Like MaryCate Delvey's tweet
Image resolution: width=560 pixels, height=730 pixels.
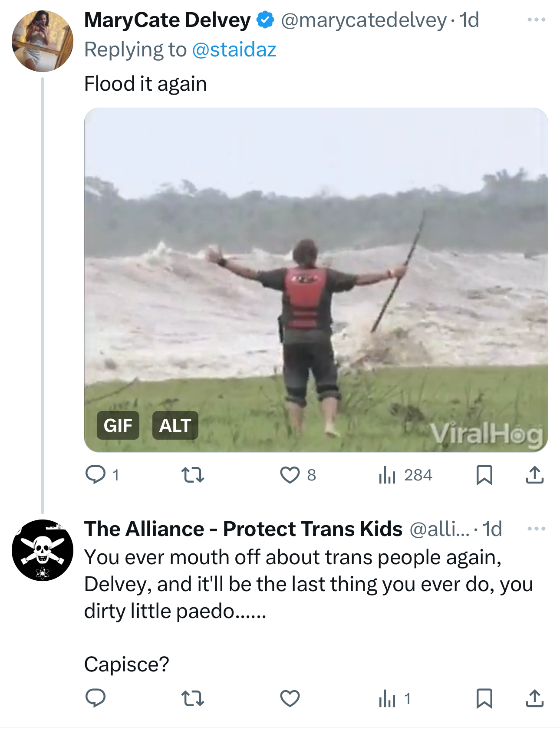coord(290,475)
